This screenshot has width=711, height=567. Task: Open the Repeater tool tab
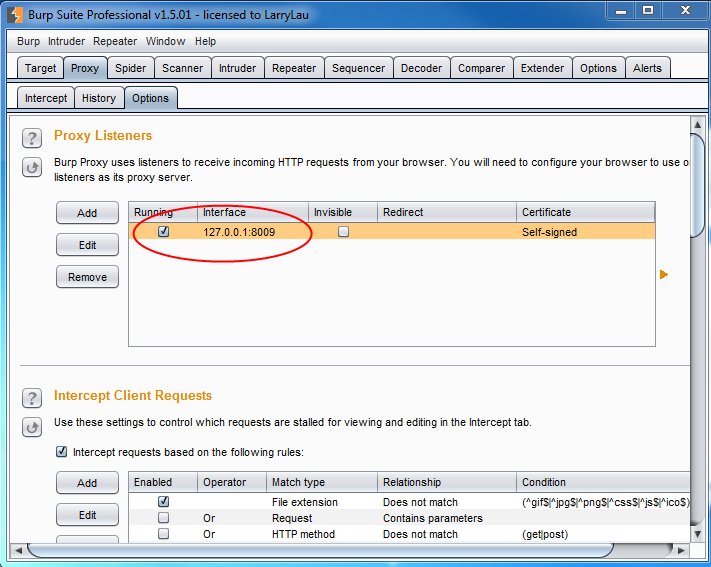point(294,68)
